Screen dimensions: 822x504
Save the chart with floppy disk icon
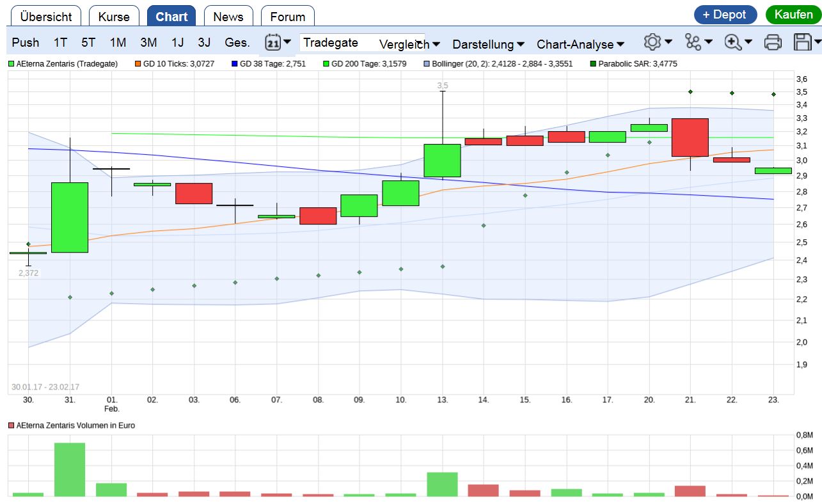pos(807,42)
